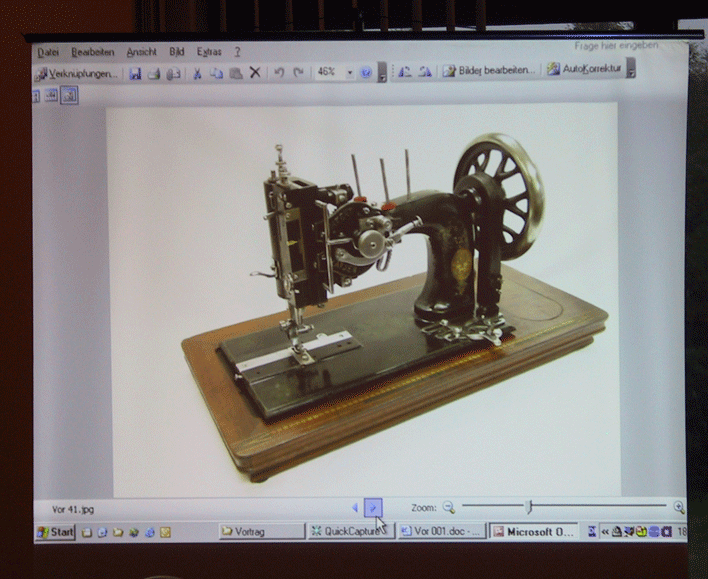Click into the 46% zoom percentage field
The height and width of the screenshot is (579, 708).
[x=329, y=72]
